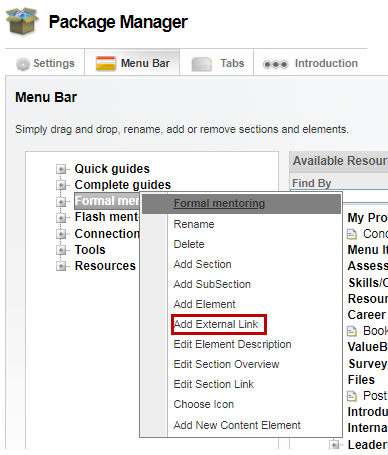Click the document icon beside Book...

point(352,331)
